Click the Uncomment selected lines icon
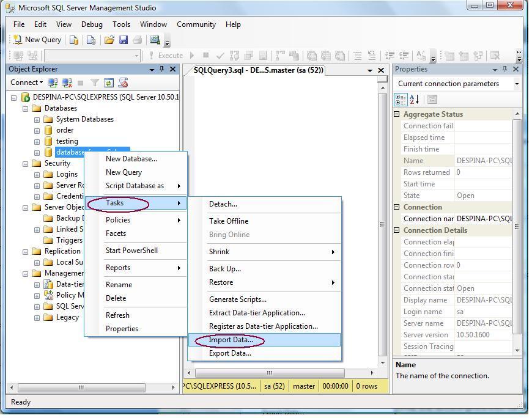The image size is (532, 418). 372,55
